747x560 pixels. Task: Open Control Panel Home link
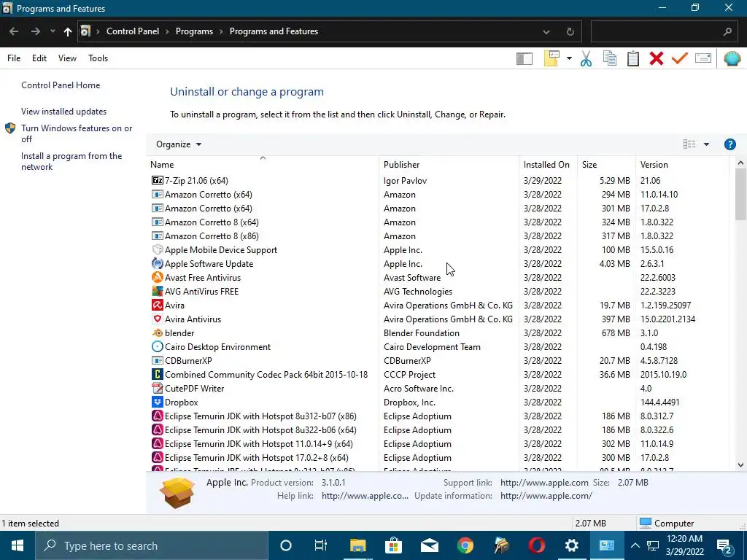click(61, 85)
